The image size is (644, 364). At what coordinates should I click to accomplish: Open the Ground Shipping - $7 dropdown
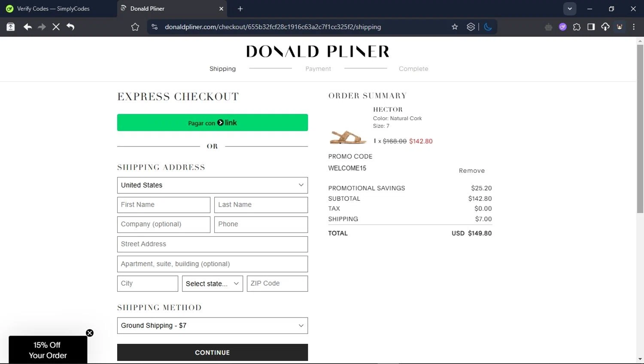(x=213, y=326)
